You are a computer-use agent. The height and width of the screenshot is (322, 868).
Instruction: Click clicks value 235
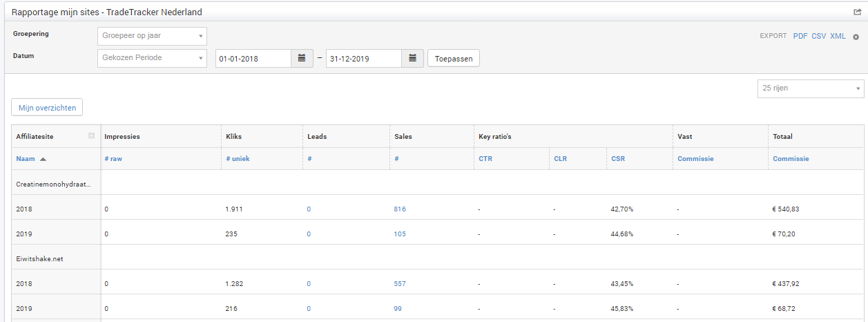tap(231, 234)
